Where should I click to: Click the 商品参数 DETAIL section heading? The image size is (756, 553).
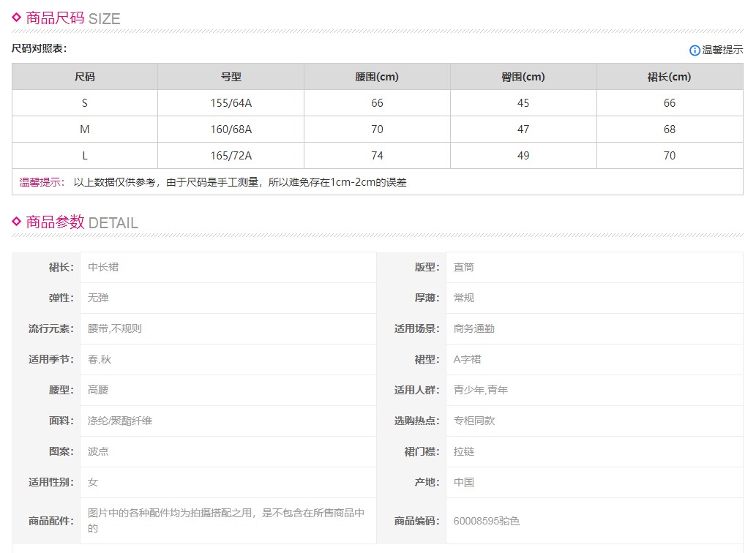click(x=81, y=222)
